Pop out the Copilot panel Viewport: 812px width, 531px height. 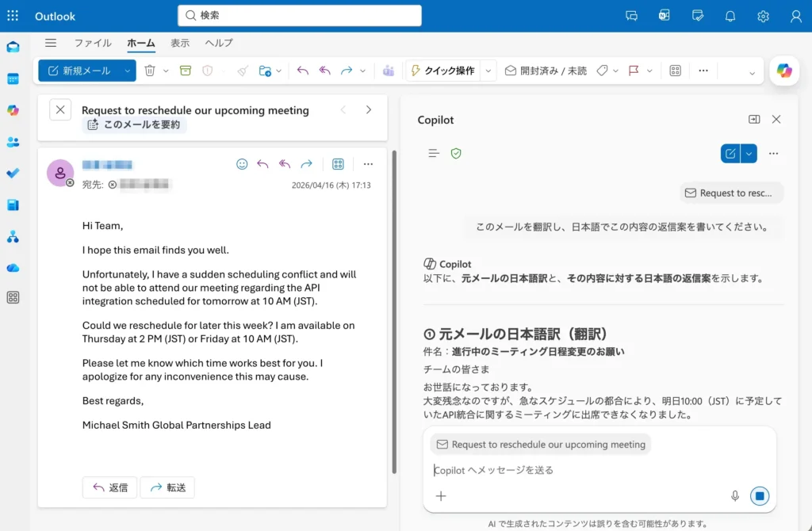(x=754, y=120)
